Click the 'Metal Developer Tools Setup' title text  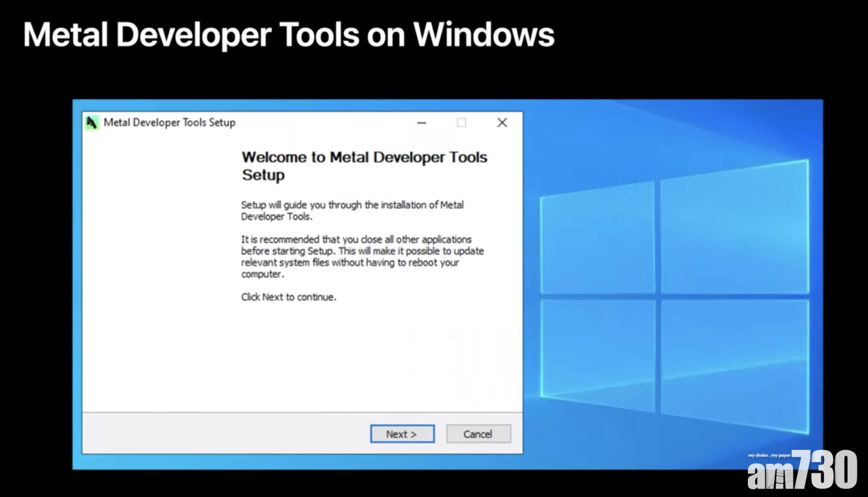coord(169,122)
